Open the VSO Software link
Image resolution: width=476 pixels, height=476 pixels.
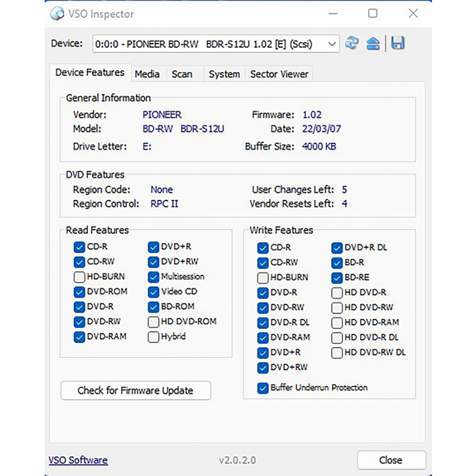(x=78, y=460)
